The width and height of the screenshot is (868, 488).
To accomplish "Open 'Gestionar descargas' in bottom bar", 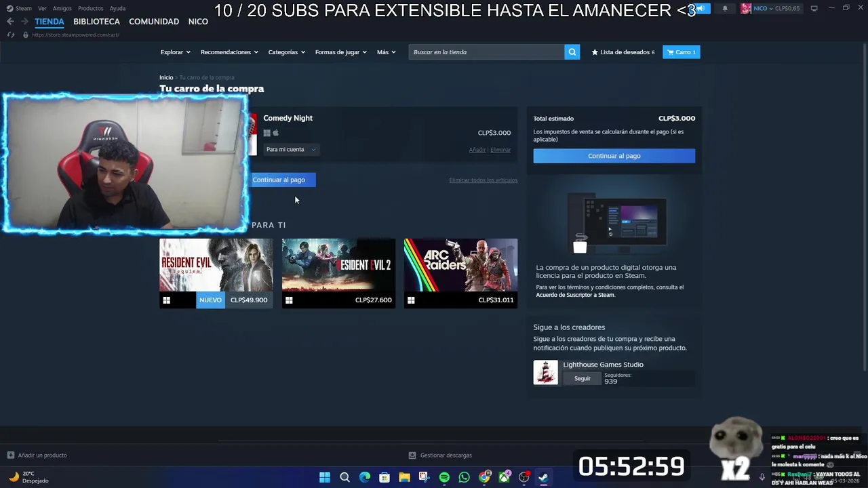I will point(446,455).
